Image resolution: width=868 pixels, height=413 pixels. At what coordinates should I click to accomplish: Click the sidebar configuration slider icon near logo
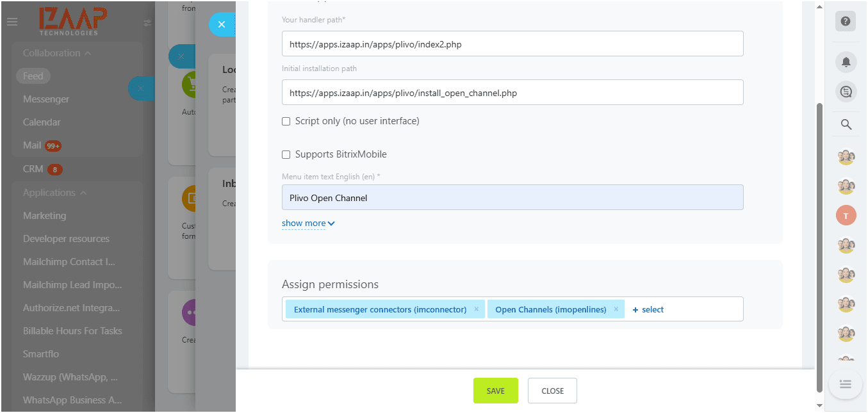point(147,22)
